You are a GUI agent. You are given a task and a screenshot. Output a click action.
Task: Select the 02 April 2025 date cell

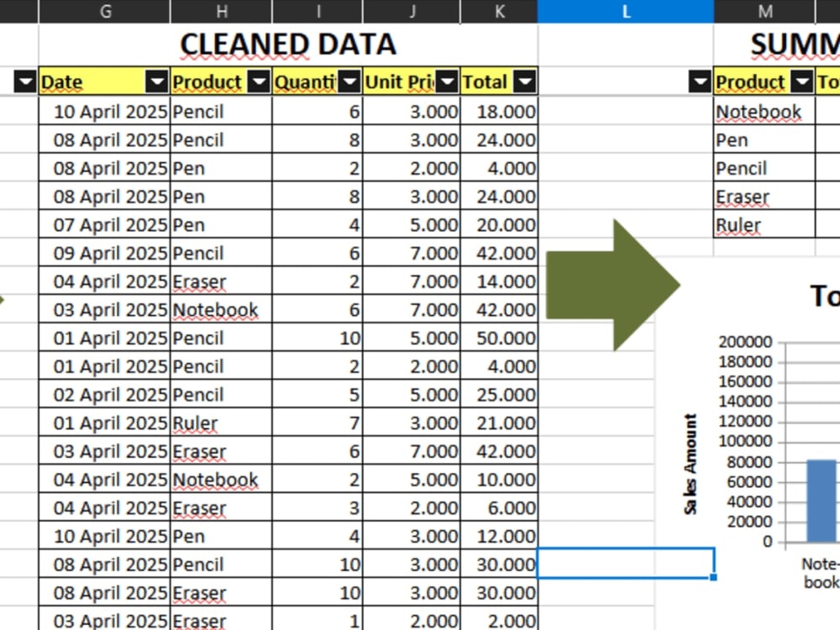click(x=104, y=395)
